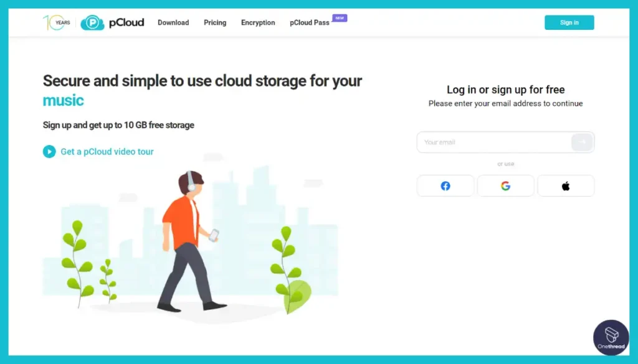Viewport: 638px width, 364px height.
Task: Sign in with Facebook icon button
Action: 445,185
